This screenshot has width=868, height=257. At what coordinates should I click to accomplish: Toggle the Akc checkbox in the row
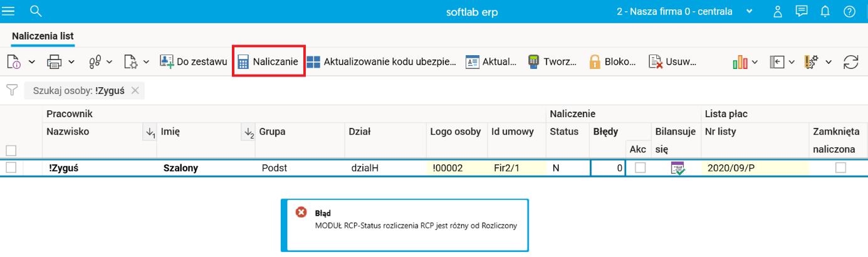pos(640,167)
